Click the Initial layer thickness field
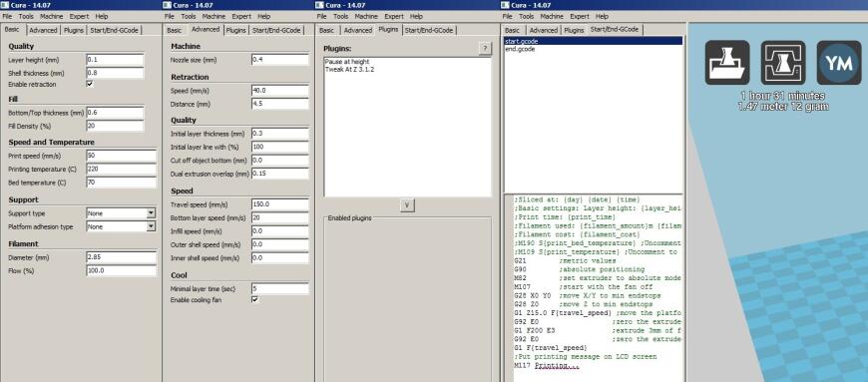 279,134
